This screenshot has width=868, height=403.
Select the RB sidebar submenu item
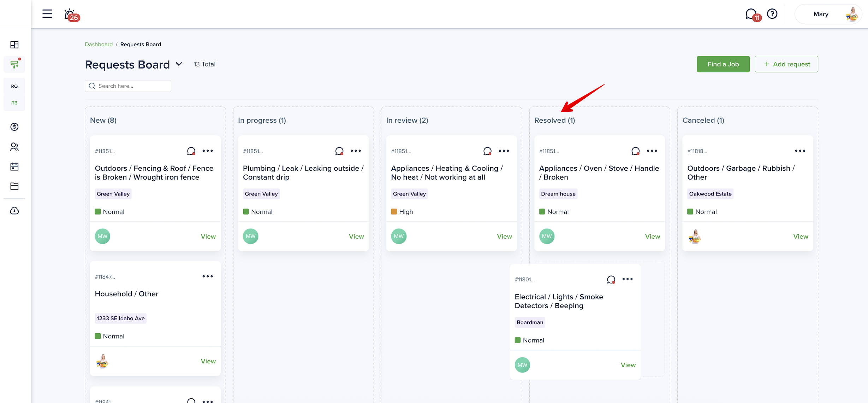point(14,103)
